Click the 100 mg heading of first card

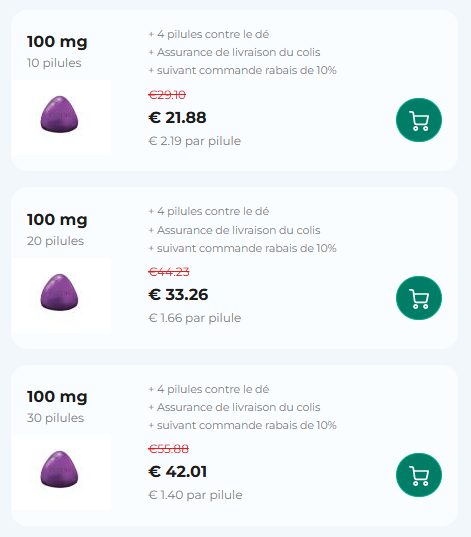tap(57, 42)
